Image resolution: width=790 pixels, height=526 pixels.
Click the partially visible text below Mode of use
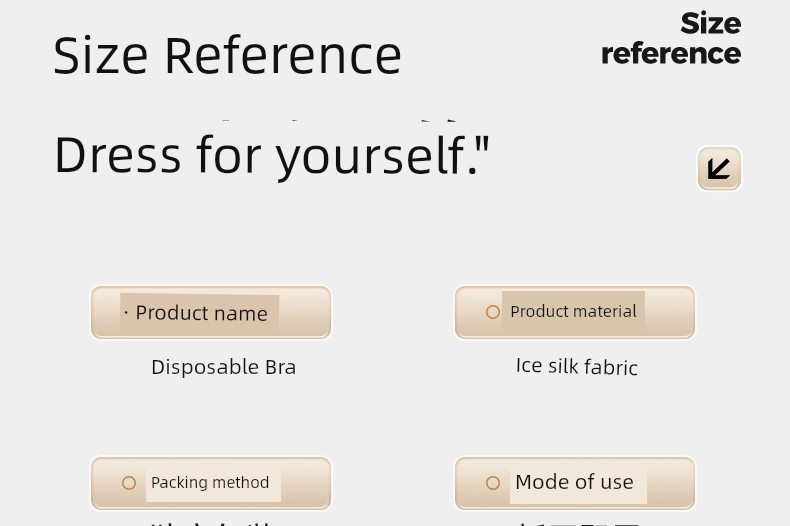click(578, 524)
